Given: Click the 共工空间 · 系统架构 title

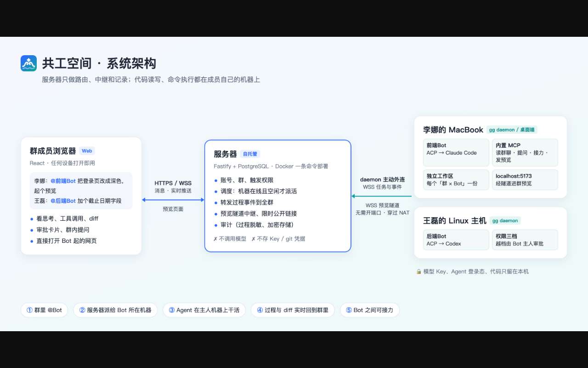Looking at the screenshot, I should click(x=99, y=63).
